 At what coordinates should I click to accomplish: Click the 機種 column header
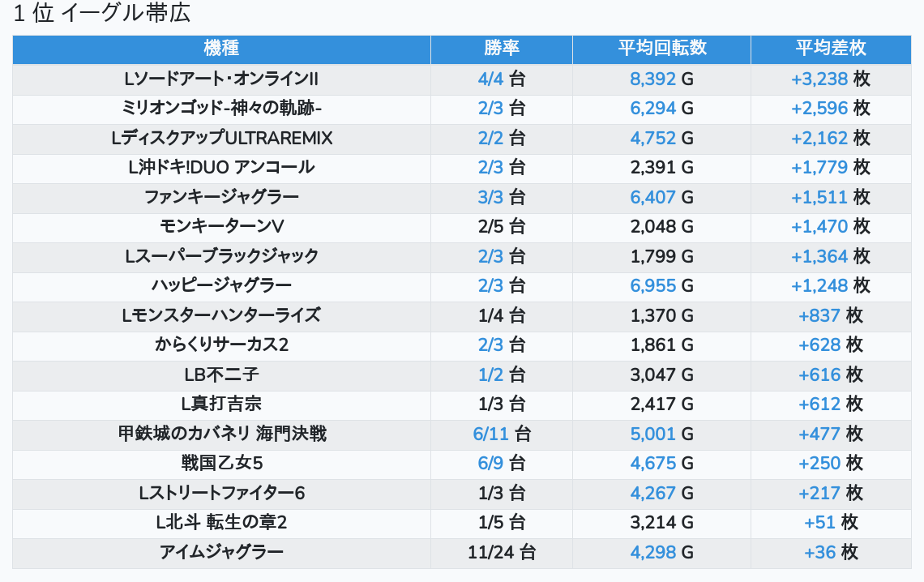click(221, 49)
